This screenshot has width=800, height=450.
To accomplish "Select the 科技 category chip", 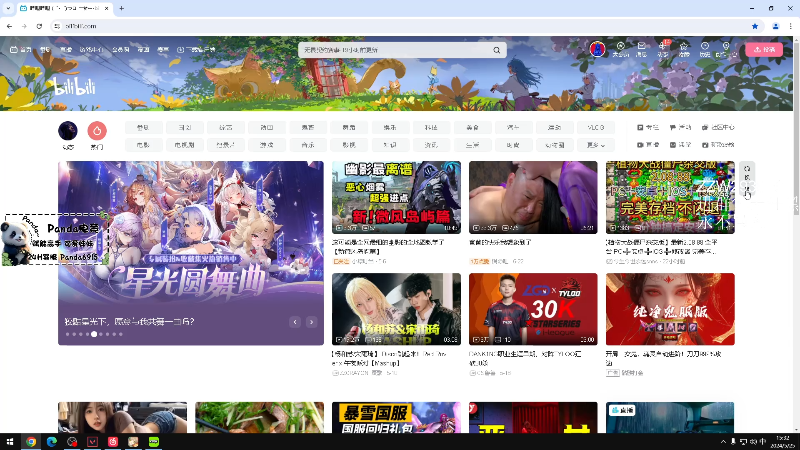I will [431, 128].
